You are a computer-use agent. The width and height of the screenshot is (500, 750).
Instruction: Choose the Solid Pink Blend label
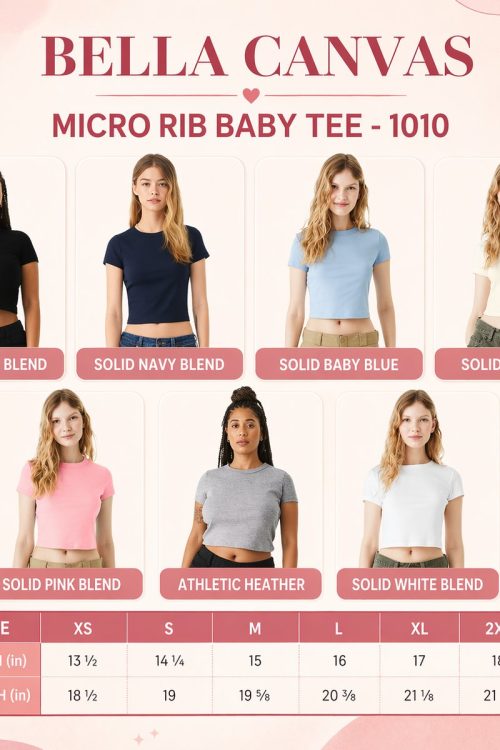tap(62, 584)
